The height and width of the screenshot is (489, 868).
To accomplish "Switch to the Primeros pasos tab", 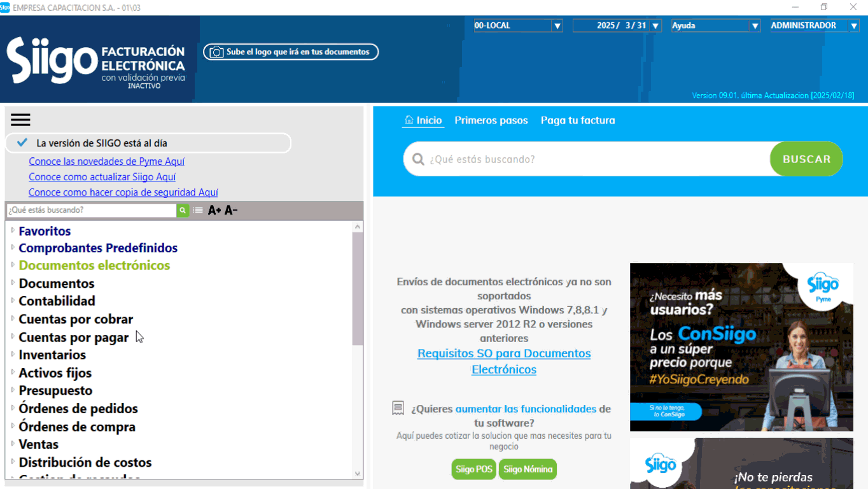I will tap(491, 120).
